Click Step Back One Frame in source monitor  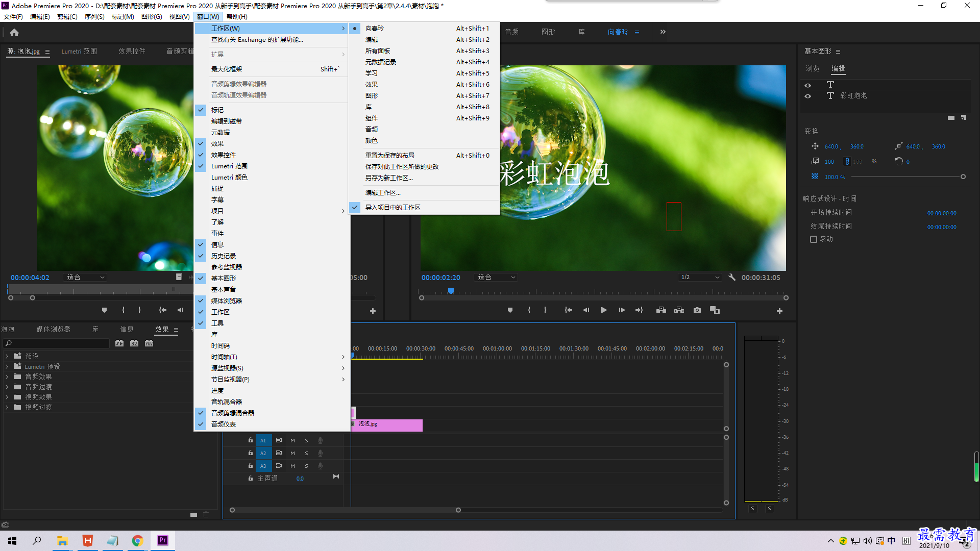(180, 310)
